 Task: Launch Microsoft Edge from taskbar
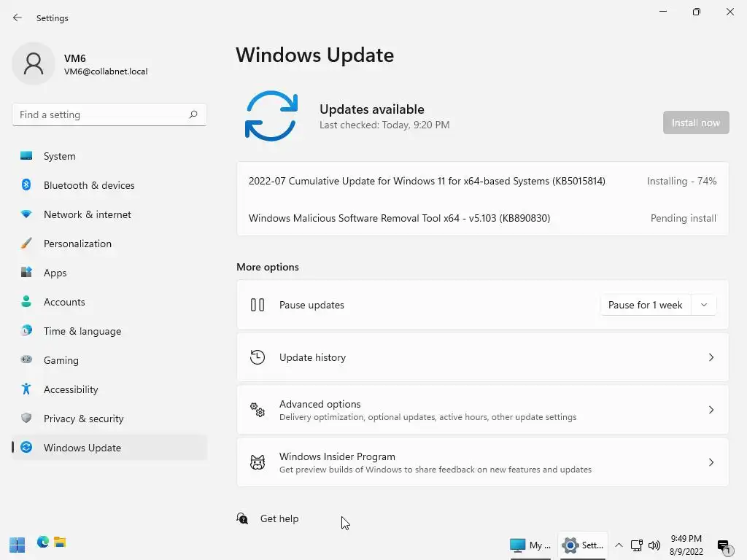click(x=43, y=542)
